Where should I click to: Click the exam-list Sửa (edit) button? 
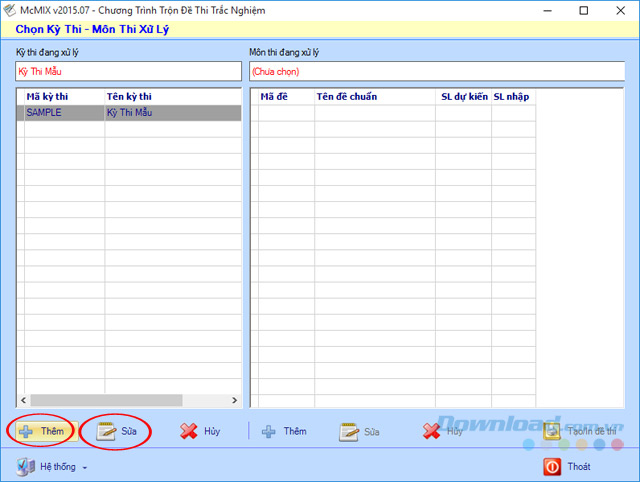point(117,431)
